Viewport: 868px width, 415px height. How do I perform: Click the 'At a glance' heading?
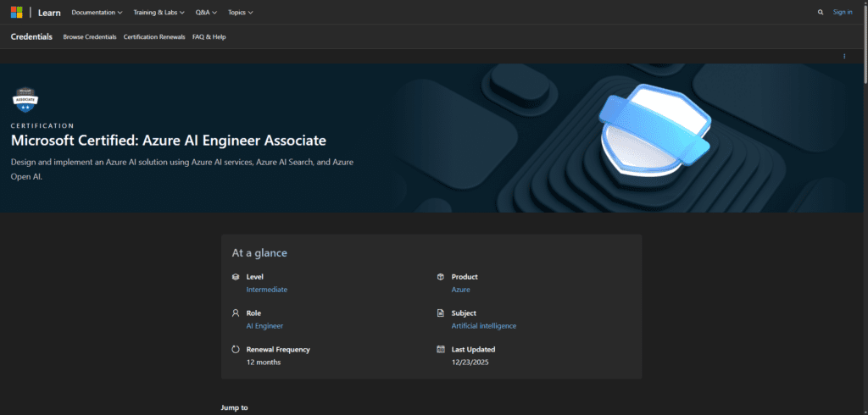(259, 253)
